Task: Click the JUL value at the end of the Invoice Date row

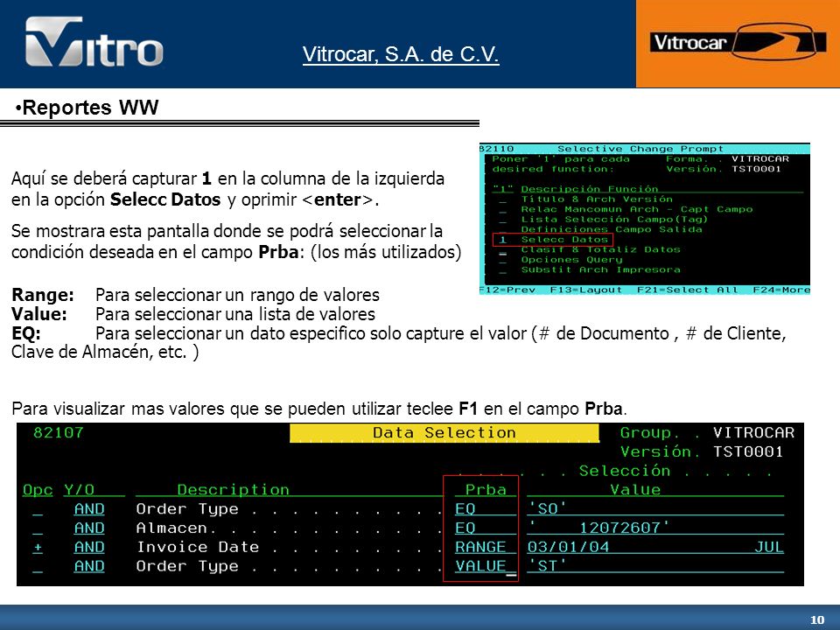Action: click(x=769, y=548)
